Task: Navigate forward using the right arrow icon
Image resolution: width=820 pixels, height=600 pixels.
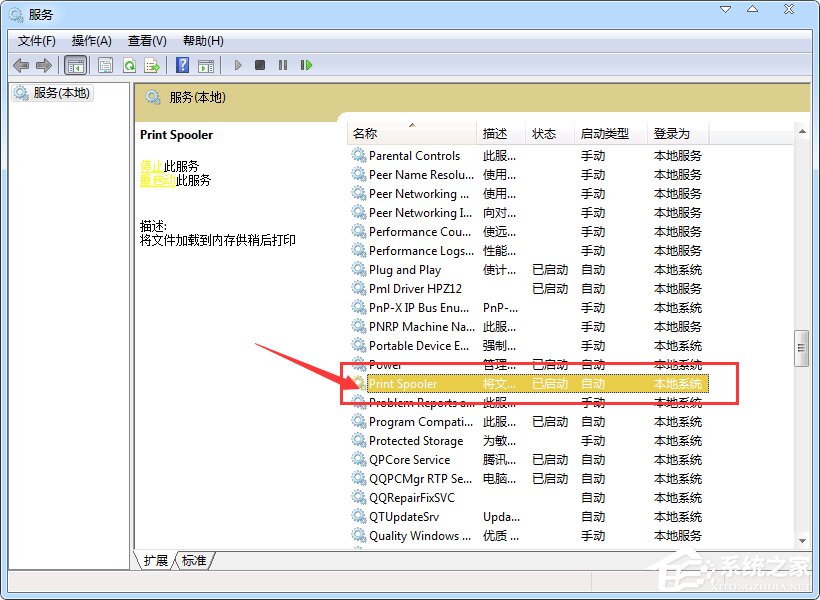Action: (43, 64)
